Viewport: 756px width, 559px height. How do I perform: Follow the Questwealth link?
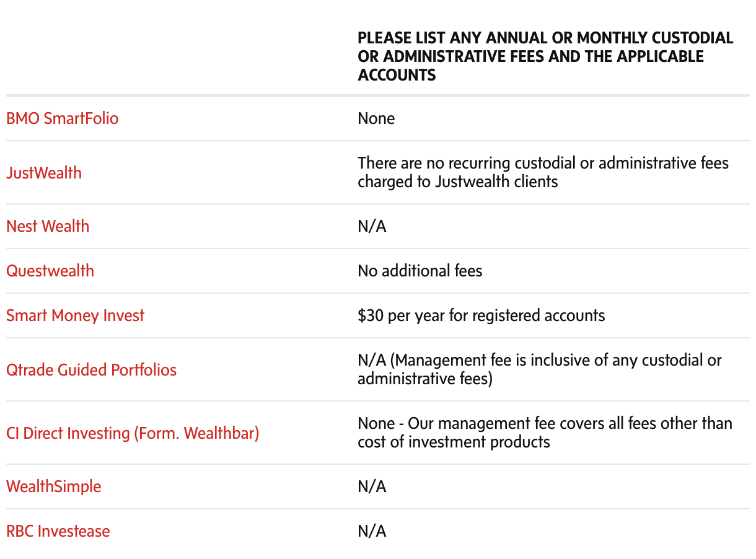coord(50,271)
